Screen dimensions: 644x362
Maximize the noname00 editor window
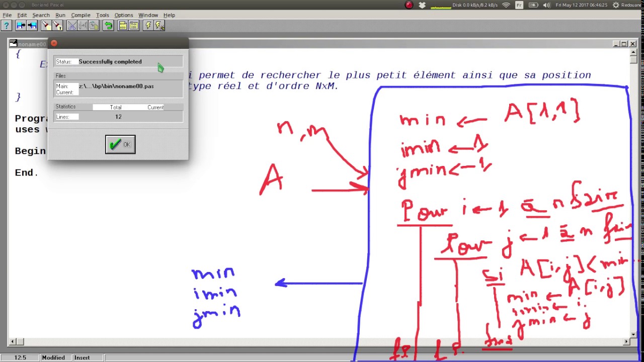[x=624, y=44]
